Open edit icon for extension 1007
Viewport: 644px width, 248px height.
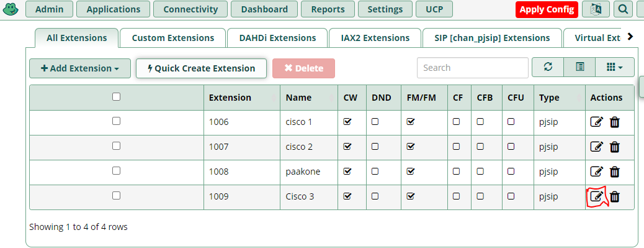point(596,147)
